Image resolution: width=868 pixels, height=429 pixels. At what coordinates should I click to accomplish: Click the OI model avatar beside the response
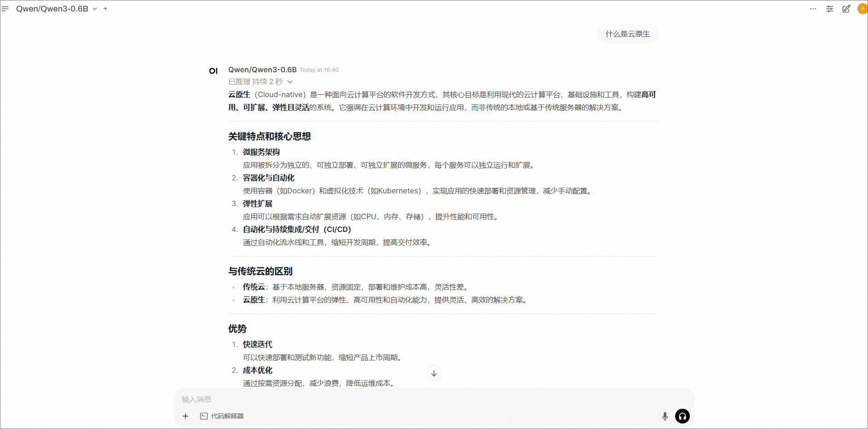coord(214,71)
